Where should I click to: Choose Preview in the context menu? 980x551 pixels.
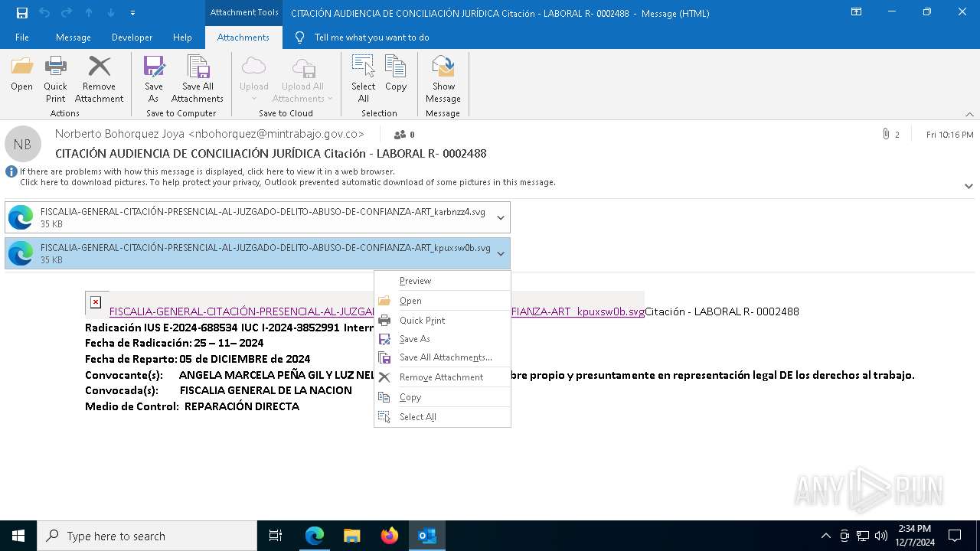pyautogui.click(x=443, y=281)
